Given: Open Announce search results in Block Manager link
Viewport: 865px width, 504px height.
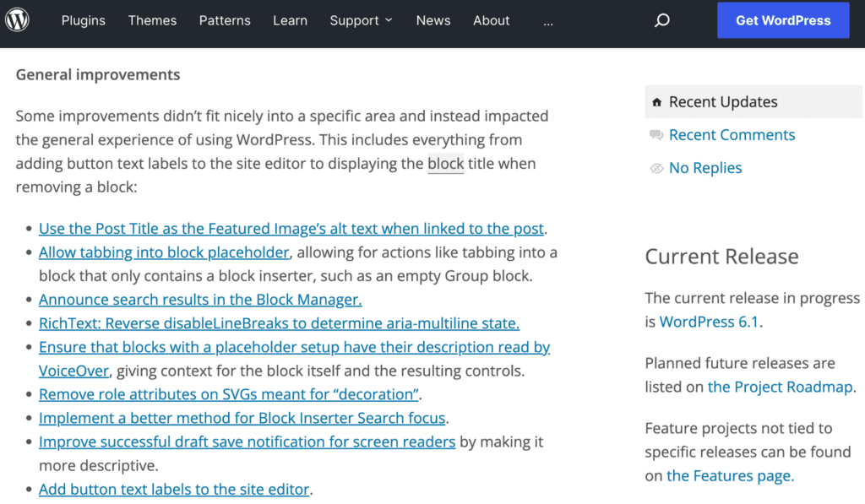Looking at the screenshot, I should (x=200, y=300).
